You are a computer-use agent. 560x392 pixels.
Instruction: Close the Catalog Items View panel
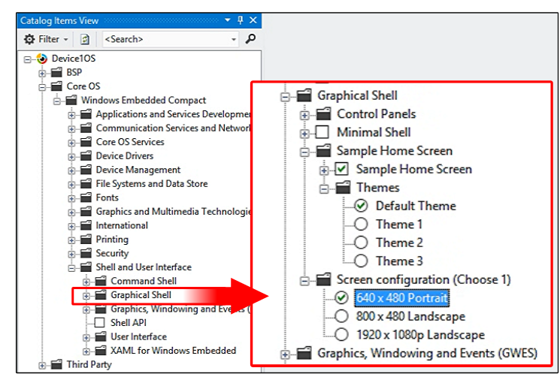[x=253, y=20]
